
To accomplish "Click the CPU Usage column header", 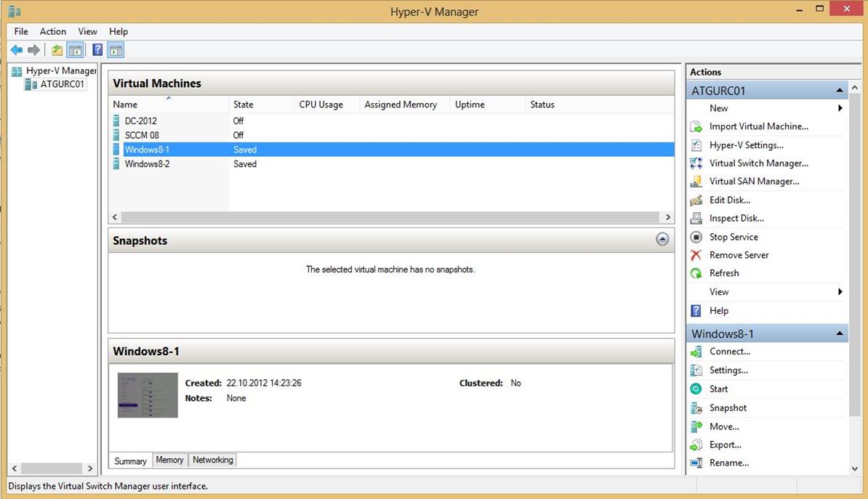I will click(x=326, y=105).
